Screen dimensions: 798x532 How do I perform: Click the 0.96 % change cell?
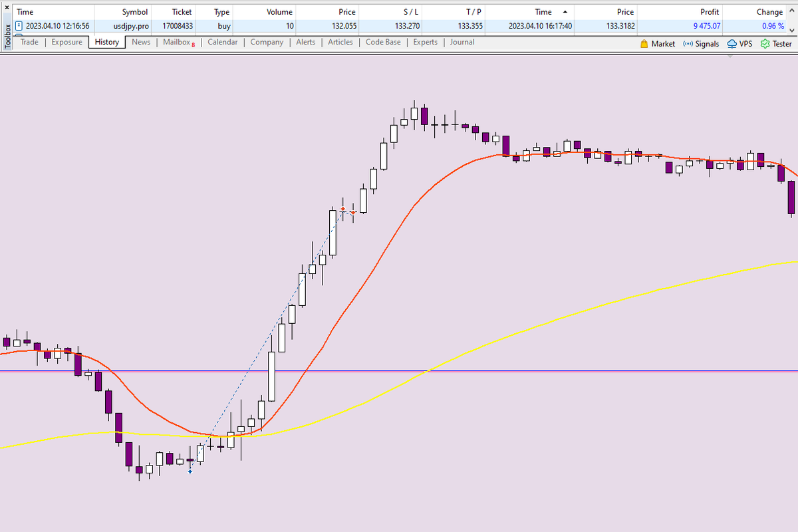[x=772, y=26]
